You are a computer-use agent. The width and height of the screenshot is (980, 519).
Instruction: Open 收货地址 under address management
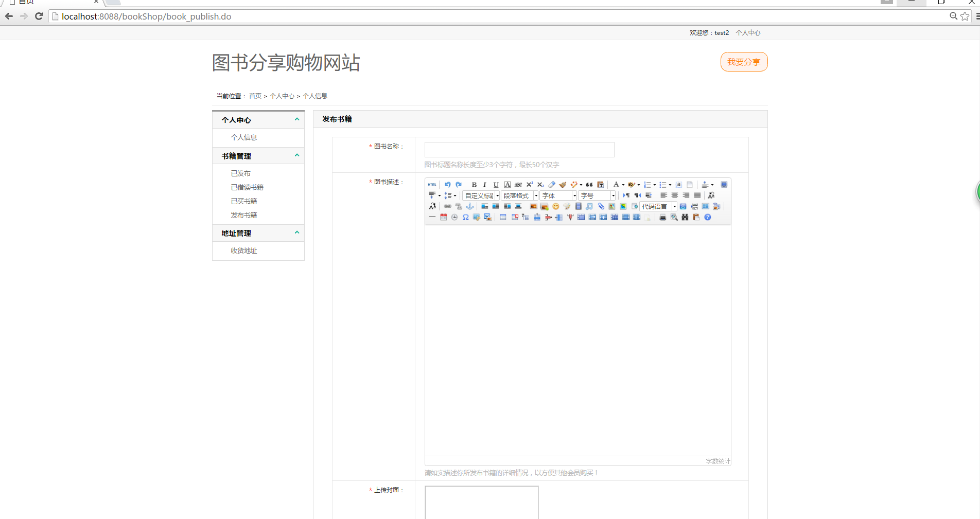click(243, 250)
